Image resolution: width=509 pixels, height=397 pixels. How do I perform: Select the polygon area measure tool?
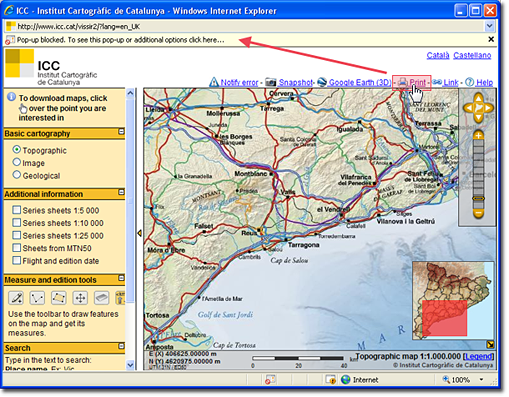click(x=58, y=297)
